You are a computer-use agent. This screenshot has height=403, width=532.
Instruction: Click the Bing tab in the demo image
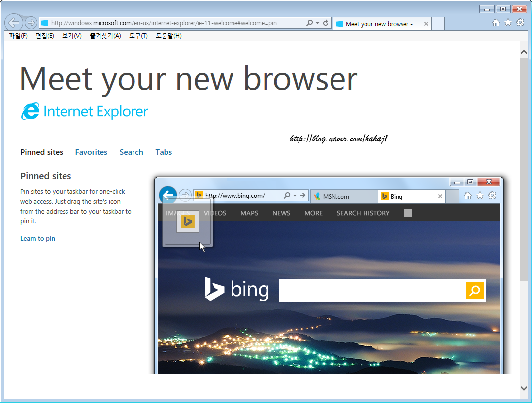[411, 197]
